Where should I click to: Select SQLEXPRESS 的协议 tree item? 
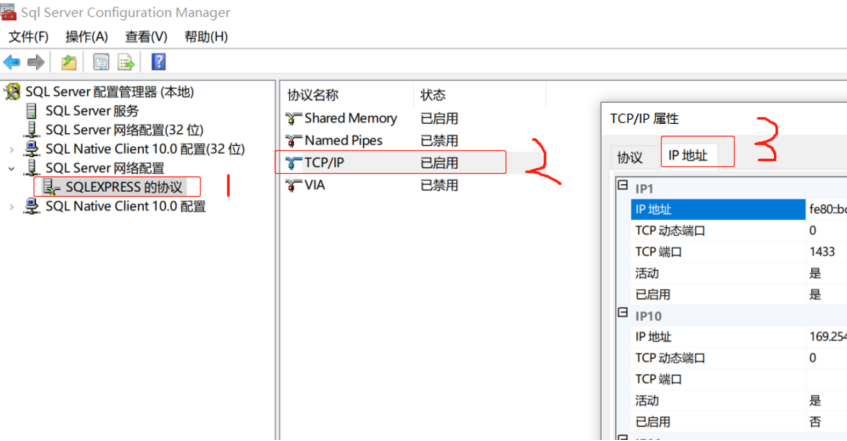point(124,187)
